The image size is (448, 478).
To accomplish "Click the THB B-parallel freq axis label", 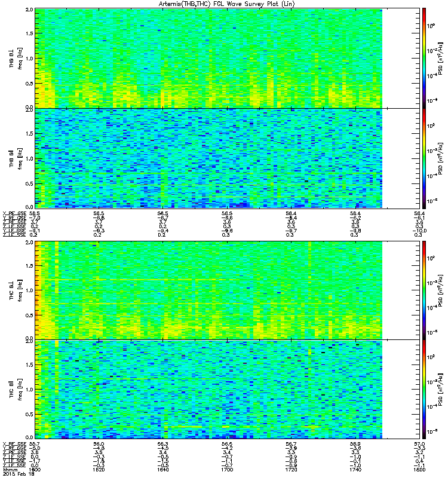I will click(16, 158).
